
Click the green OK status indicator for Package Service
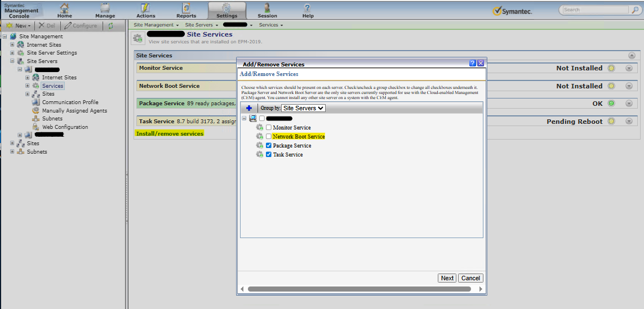coord(611,104)
